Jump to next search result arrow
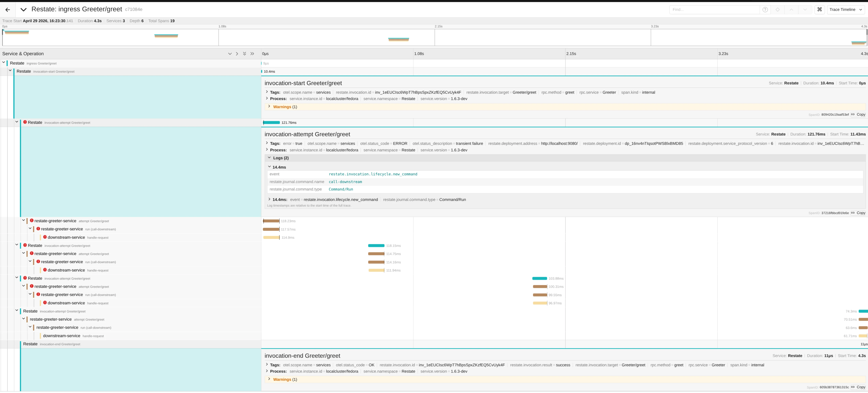Image resolution: width=868 pixels, height=393 pixels. tap(805, 10)
